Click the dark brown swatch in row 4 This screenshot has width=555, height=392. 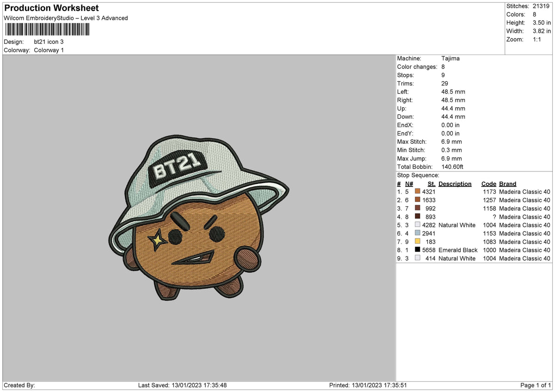pos(418,217)
